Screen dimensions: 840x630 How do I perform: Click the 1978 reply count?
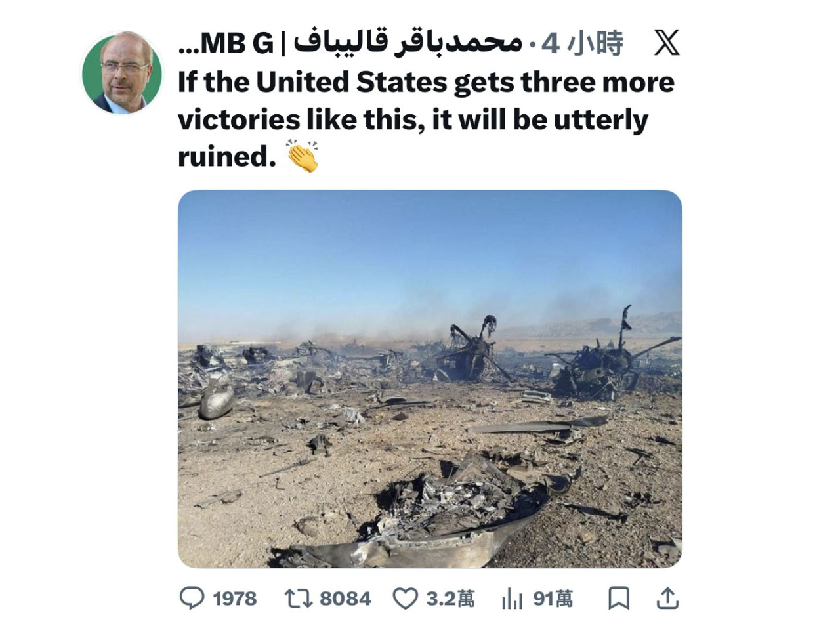point(234,598)
